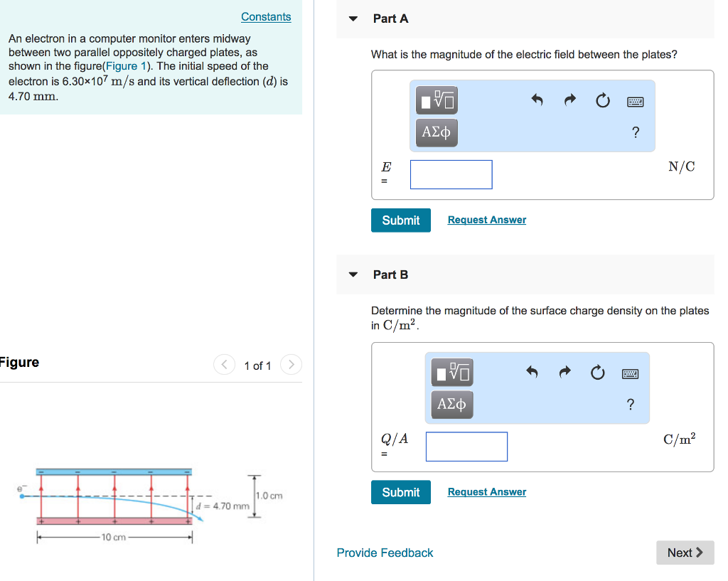Open the equation template icon in Part B
This screenshot has height=581, width=728.
tap(451, 372)
